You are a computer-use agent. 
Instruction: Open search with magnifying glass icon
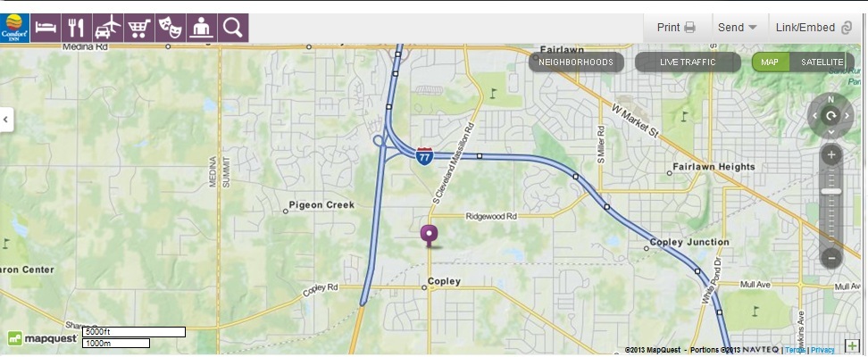pos(233,29)
